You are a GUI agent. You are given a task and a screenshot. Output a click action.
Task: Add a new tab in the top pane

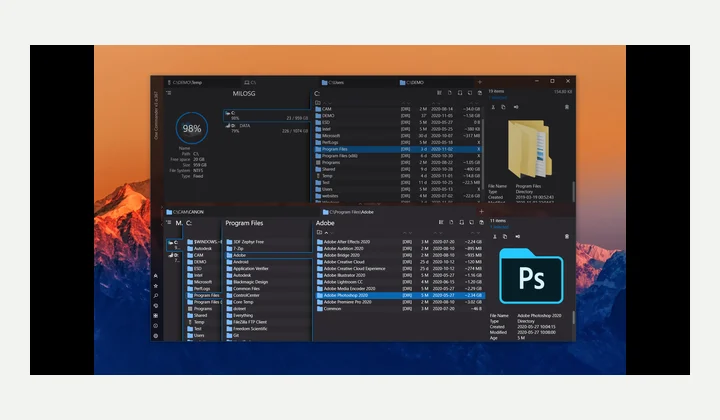pos(480,82)
